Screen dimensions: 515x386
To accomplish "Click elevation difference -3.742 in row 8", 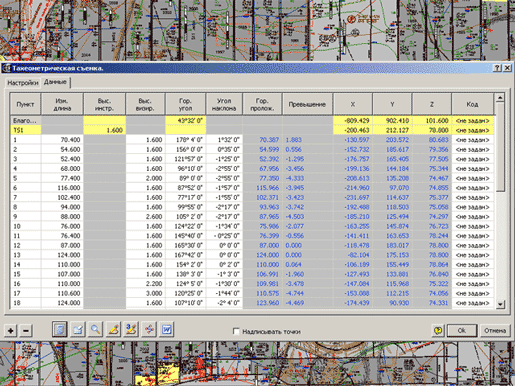I will pos(307,207).
